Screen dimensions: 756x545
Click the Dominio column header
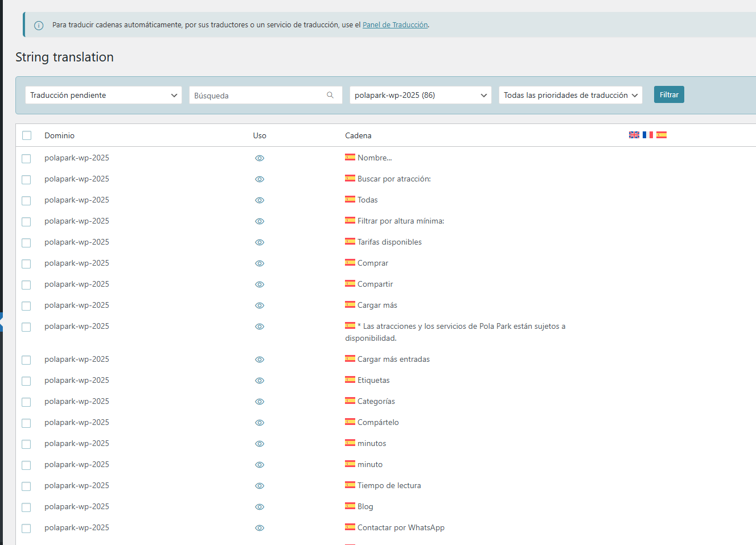60,135
